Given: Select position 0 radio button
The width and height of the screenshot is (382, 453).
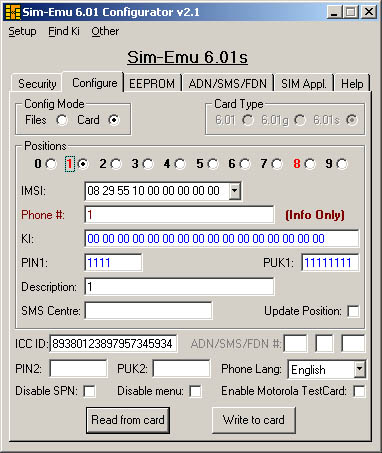Looking at the screenshot, I should coord(51,164).
